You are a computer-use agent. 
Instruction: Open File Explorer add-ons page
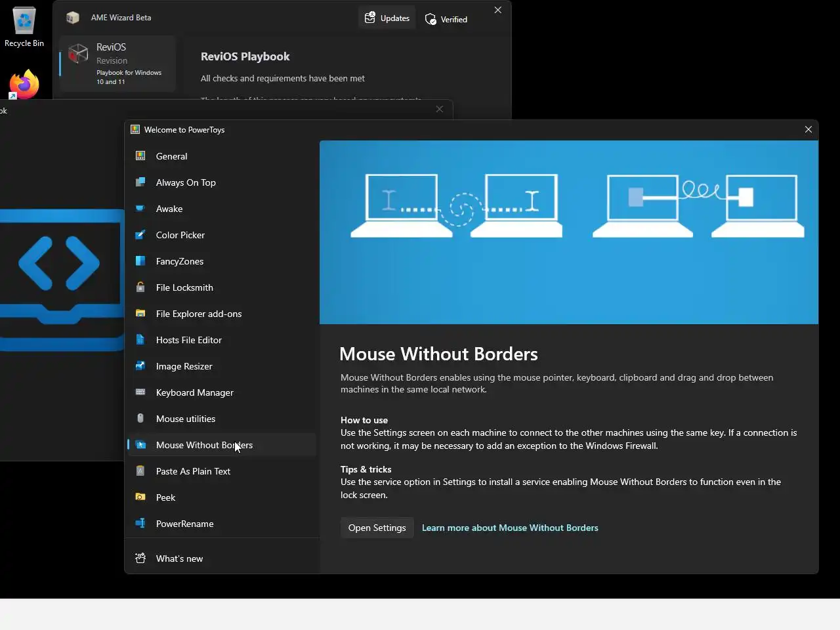[x=222, y=314]
